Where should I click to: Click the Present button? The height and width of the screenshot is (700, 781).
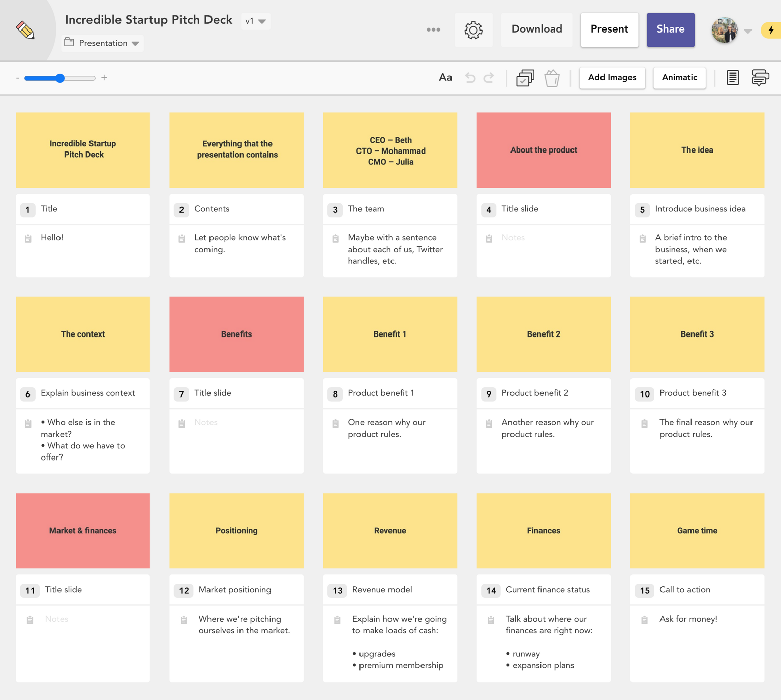[x=609, y=30]
